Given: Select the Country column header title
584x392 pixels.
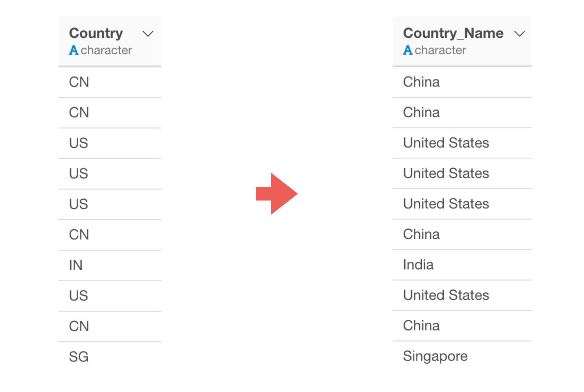Looking at the screenshot, I should [x=96, y=33].
